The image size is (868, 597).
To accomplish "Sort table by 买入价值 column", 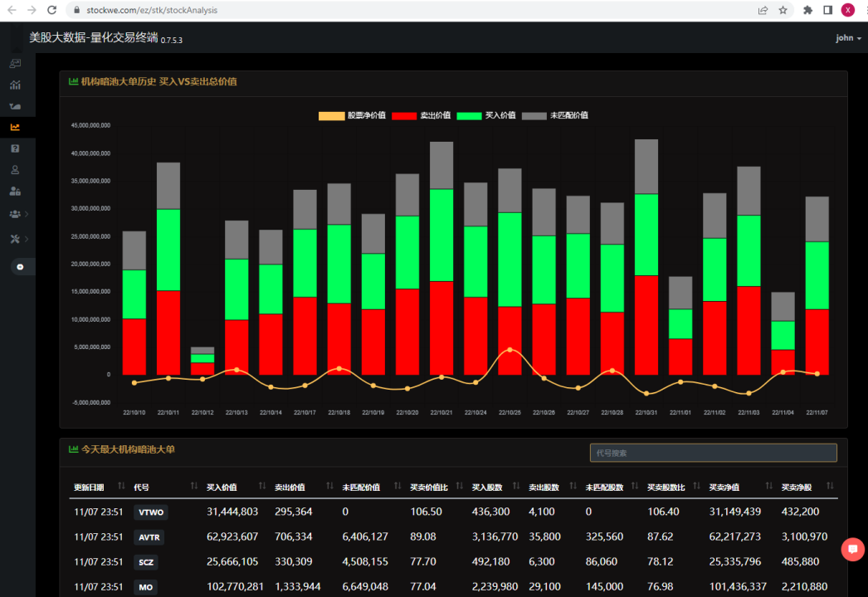I will tap(236, 487).
